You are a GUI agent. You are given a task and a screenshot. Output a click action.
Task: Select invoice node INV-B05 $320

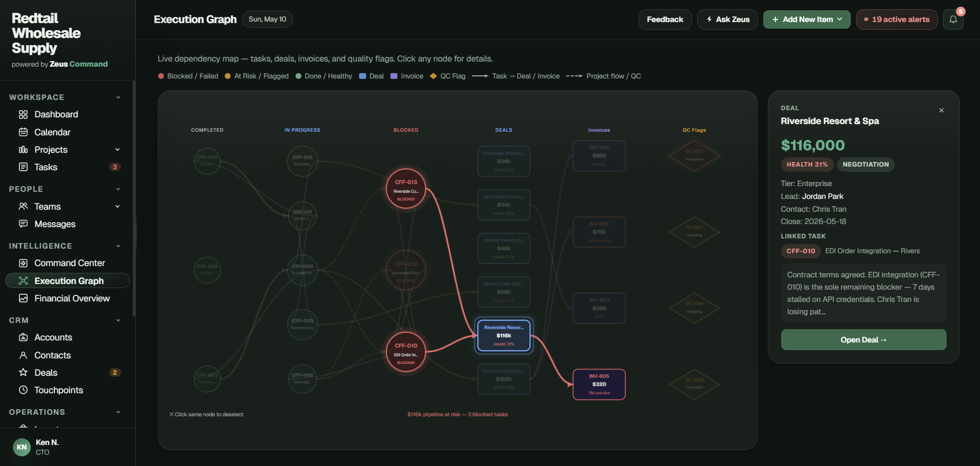pos(599,384)
